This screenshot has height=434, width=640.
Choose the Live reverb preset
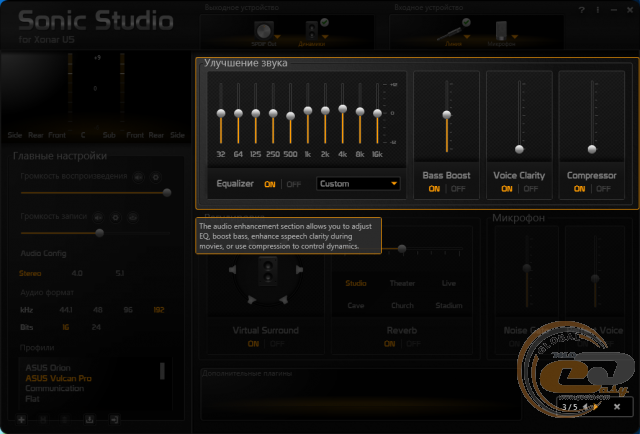click(x=449, y=283)
